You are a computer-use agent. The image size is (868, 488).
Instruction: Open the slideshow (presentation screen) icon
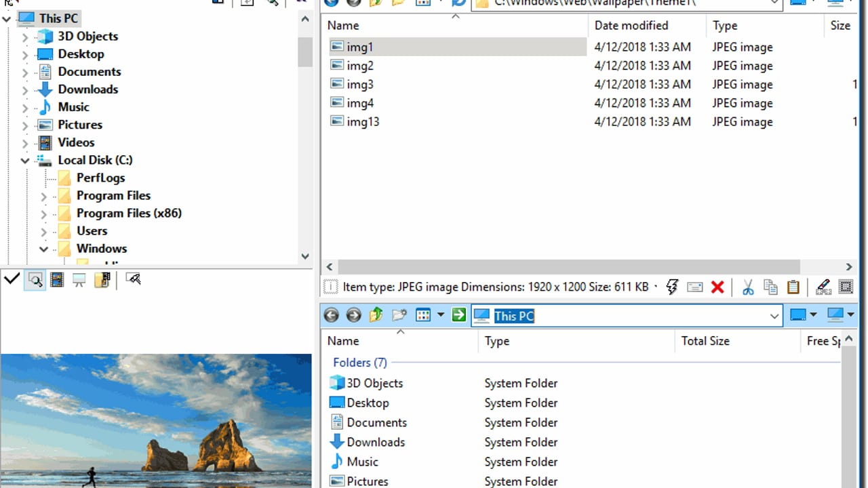77,279
